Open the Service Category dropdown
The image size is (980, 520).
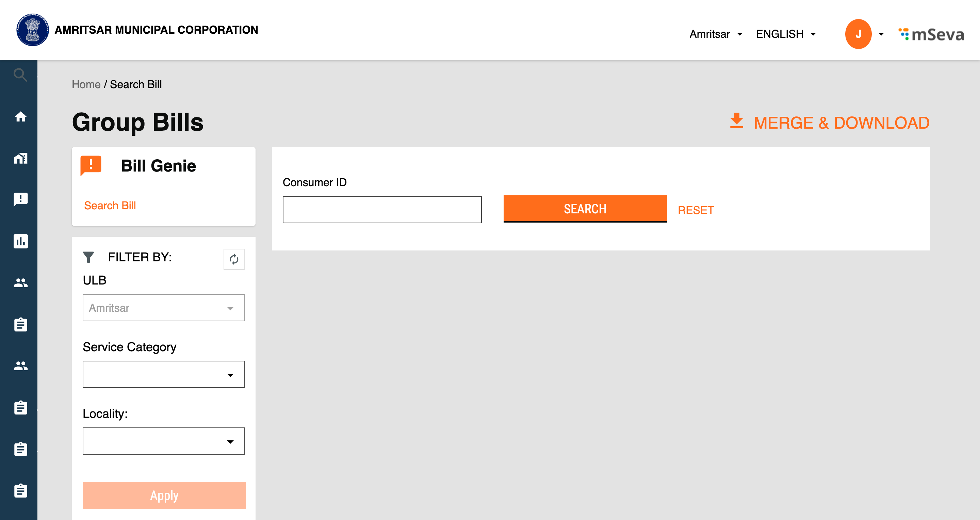point(164,374)
